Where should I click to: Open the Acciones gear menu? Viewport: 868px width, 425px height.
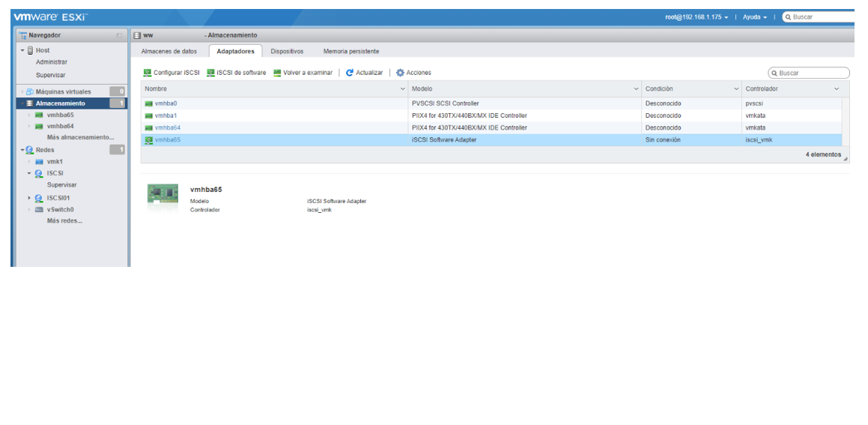tap(413, 73)
